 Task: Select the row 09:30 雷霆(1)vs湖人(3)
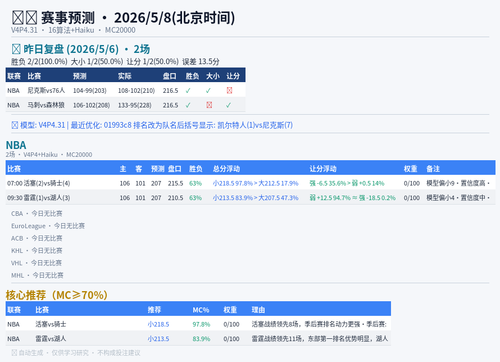(250, 198)
